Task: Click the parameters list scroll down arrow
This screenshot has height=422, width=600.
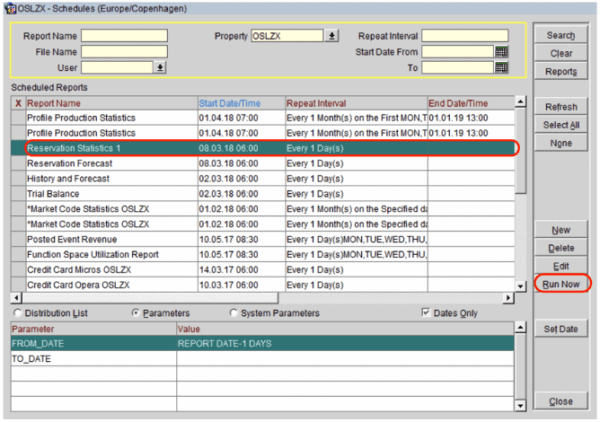Action: (520, 406)
